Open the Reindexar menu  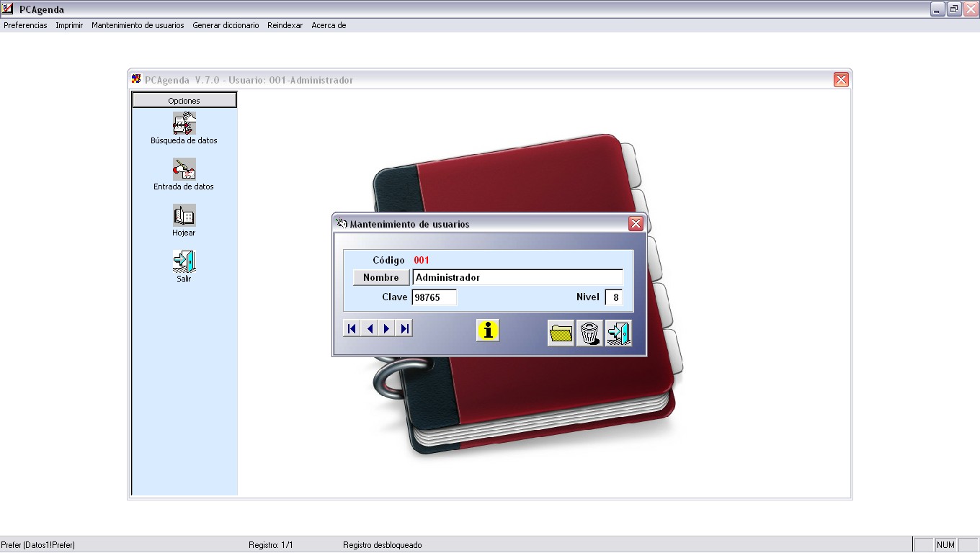tap(285, 25)
